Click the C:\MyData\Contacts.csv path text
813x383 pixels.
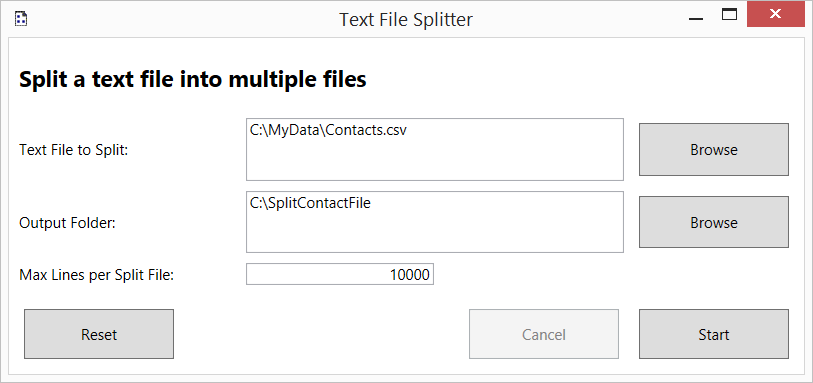tap(328, 131)
